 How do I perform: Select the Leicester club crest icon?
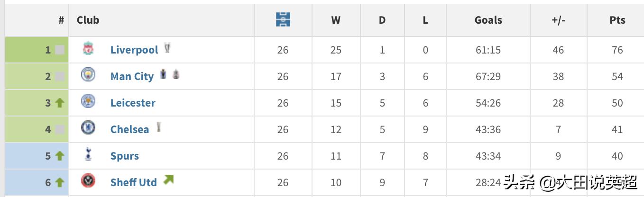click(88, 101)
